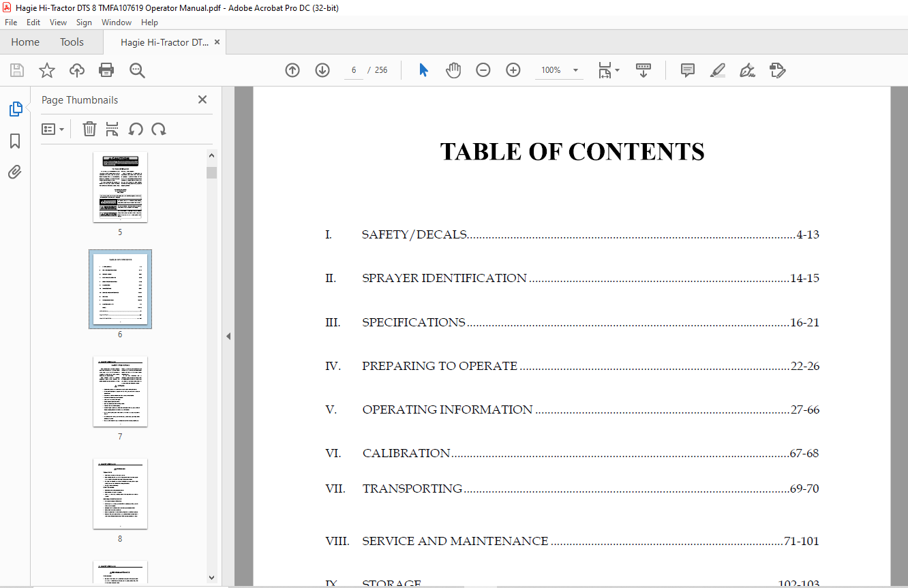Click SPECIFICATIONS contents entry
This screenshot has height=588, width=908.
[572, 322]
